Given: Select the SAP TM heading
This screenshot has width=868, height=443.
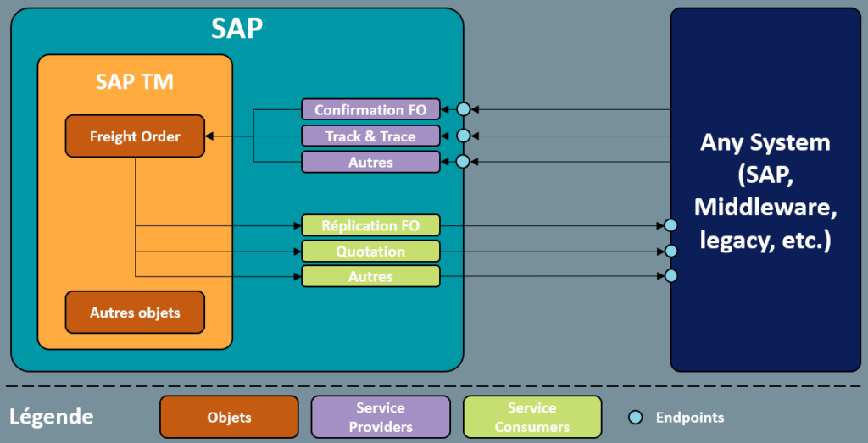Looking at the screenshot, I should tap(135, 82).
